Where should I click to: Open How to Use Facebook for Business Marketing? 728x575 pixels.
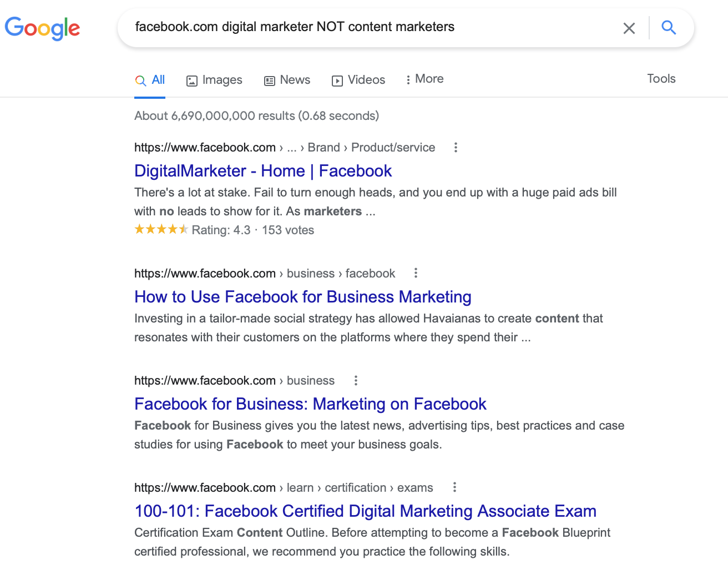(302, 297)
